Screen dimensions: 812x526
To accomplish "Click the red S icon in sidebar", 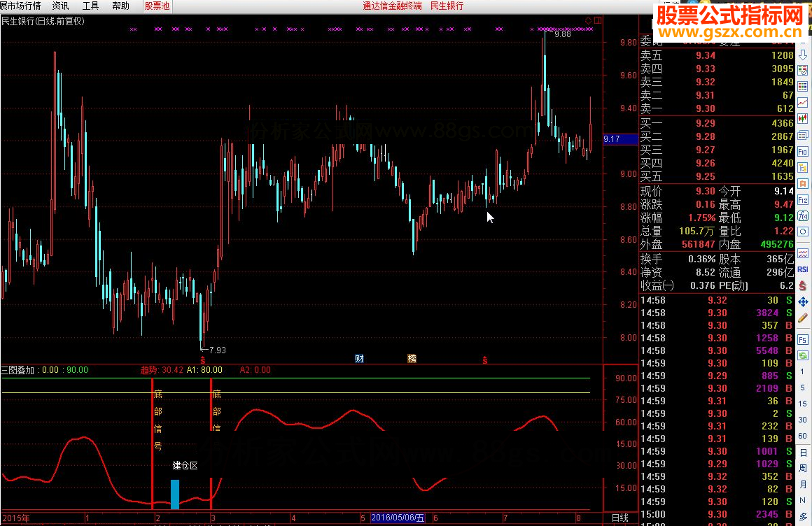I will coord(803,285).
